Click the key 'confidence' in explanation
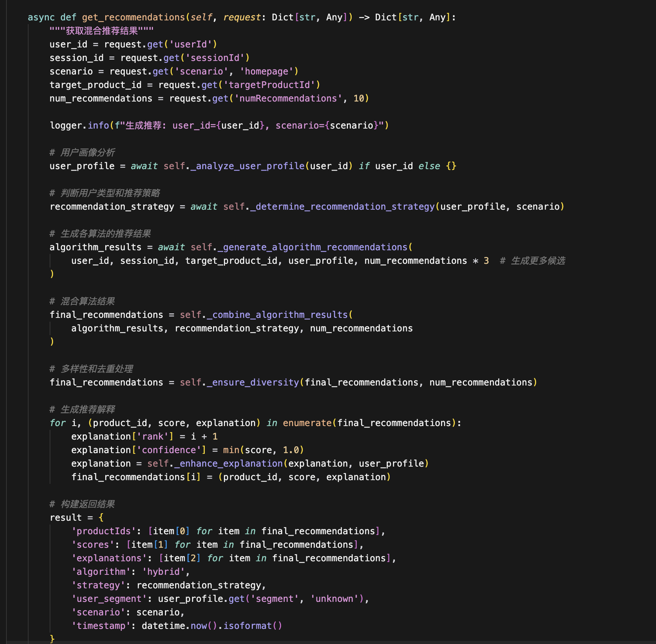 pyautogui.click(x=169, y=450)
